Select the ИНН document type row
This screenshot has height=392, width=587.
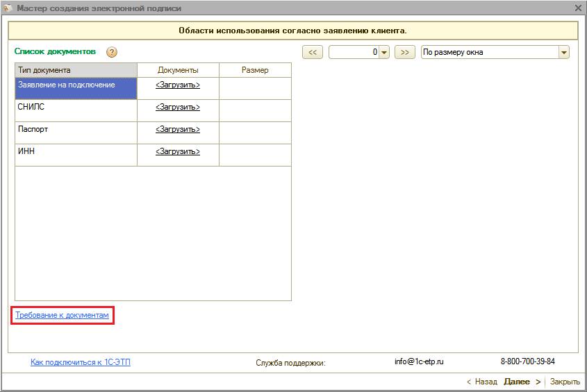[76, 155]
